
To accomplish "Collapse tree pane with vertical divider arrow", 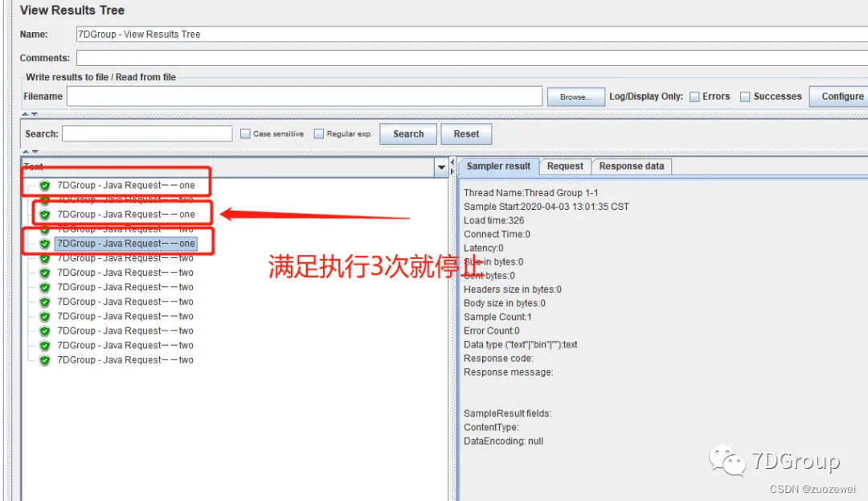I will click(x=452, y=162).
